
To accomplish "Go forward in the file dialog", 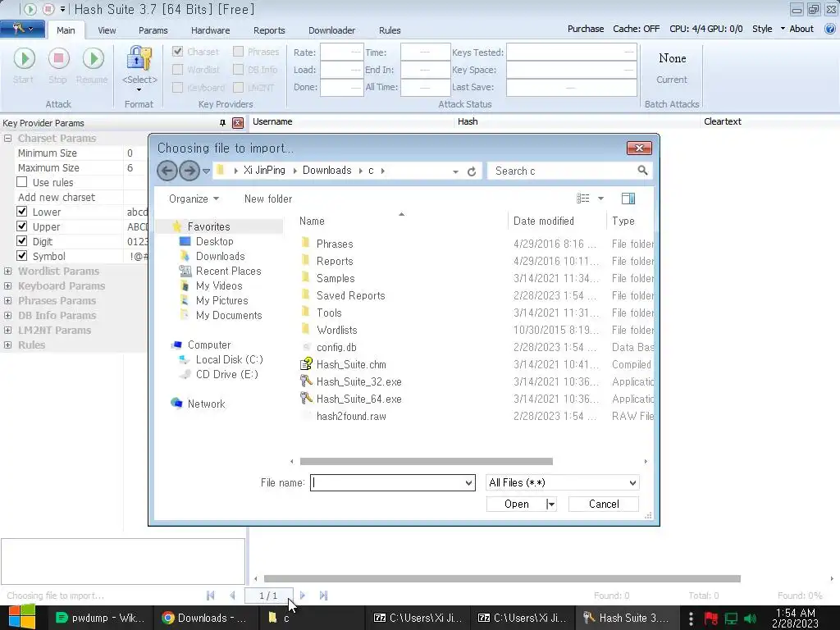I will (x=189, y=171).
